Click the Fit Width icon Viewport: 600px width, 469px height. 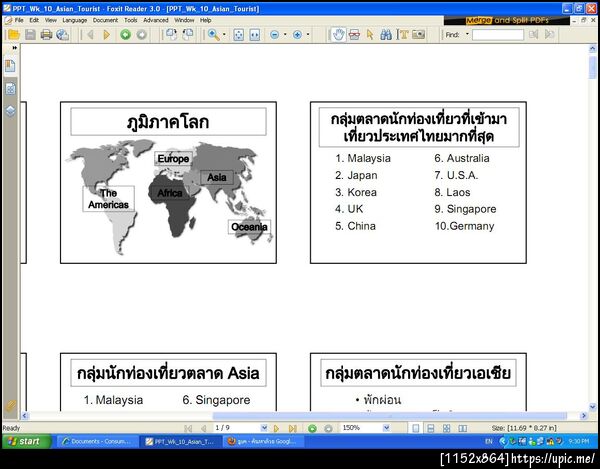tap(255, 35)
